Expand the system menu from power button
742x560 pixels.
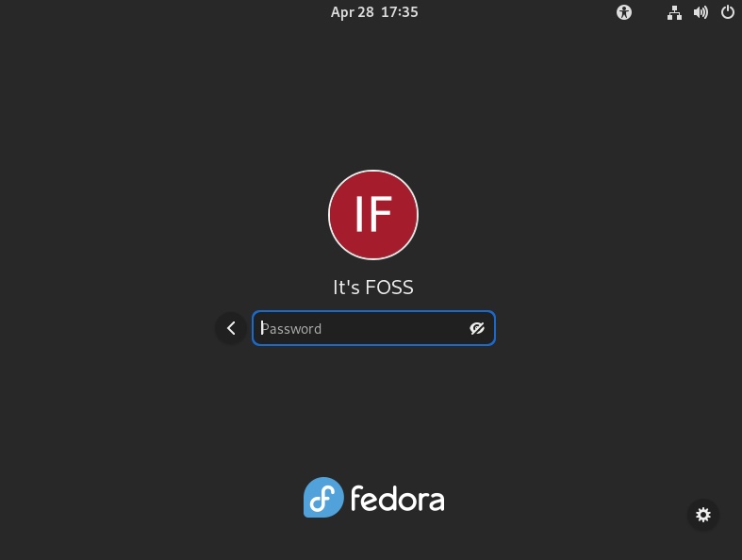727,12
